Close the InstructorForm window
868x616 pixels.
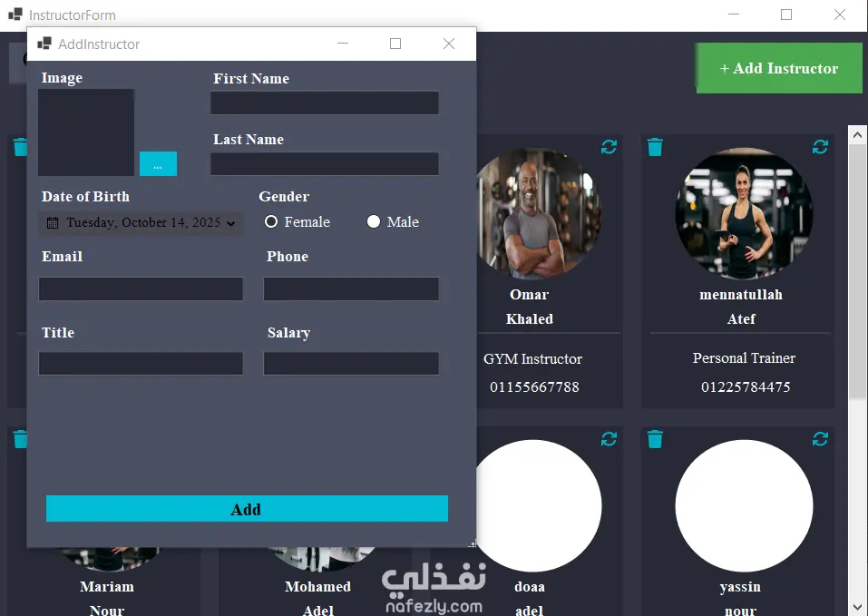840,15
